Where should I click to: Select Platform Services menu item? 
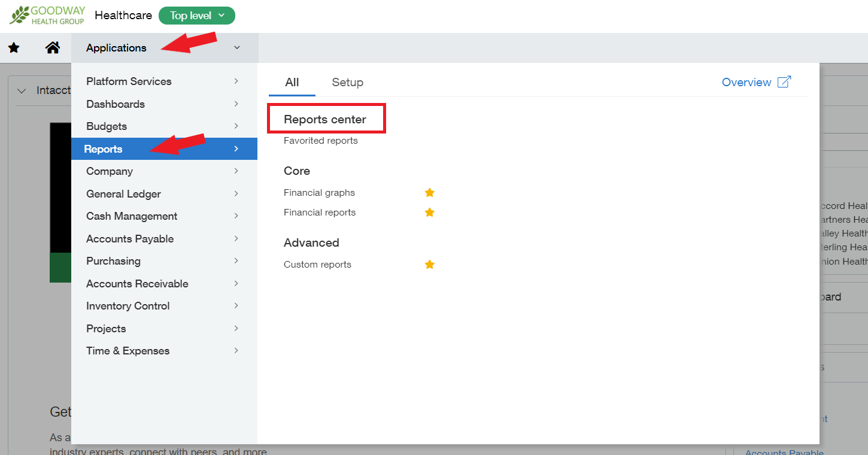[x=164, y=81]
